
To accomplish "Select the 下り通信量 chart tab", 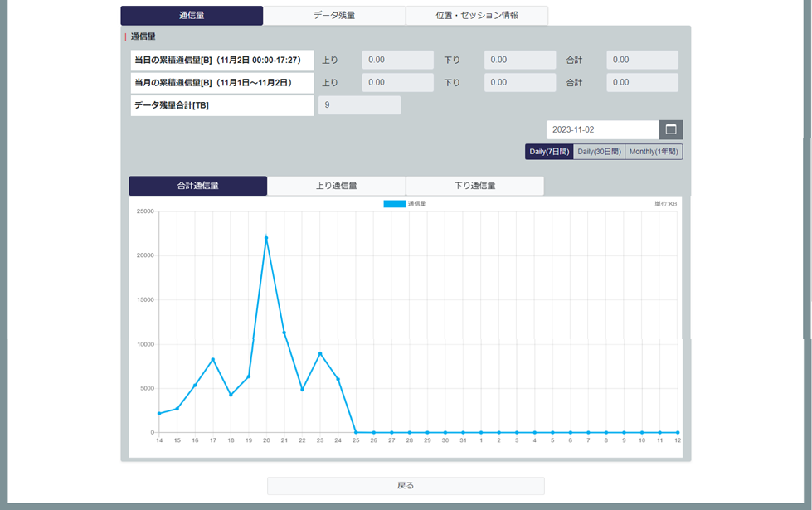I will (475, 186).
